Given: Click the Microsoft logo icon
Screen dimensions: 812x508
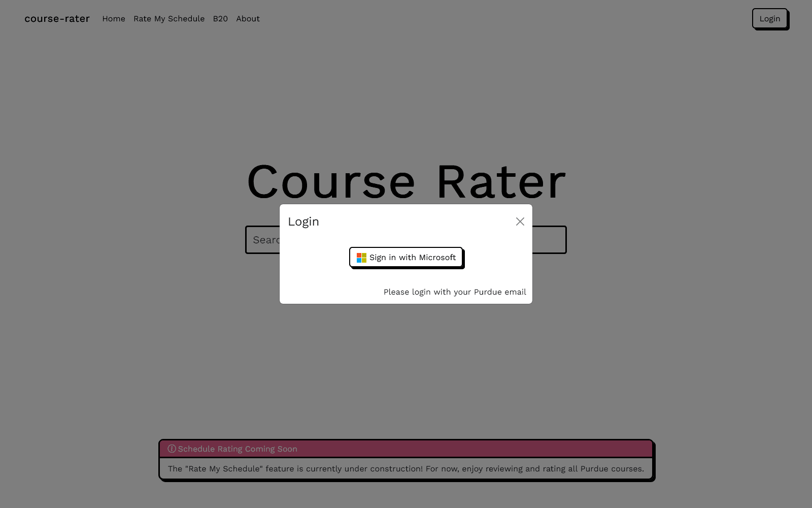Looking at the screenshot, I should tap(361, 258).
